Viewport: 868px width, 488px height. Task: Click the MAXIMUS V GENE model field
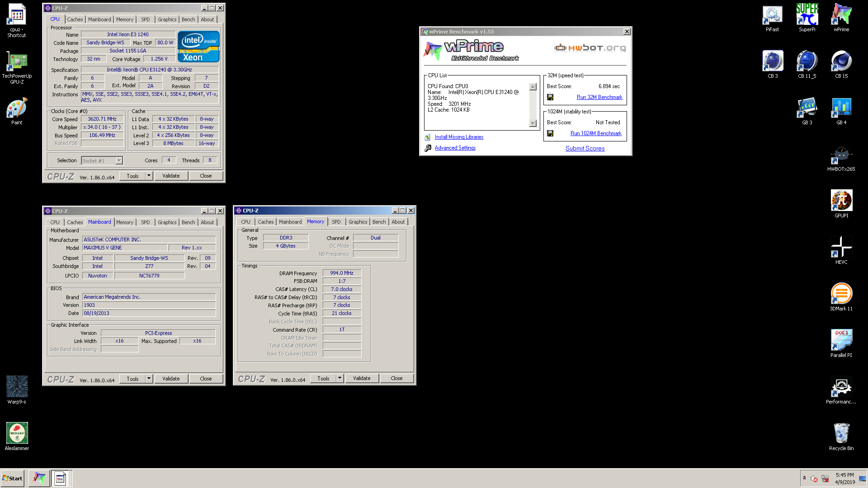click(x=125, y=248)
